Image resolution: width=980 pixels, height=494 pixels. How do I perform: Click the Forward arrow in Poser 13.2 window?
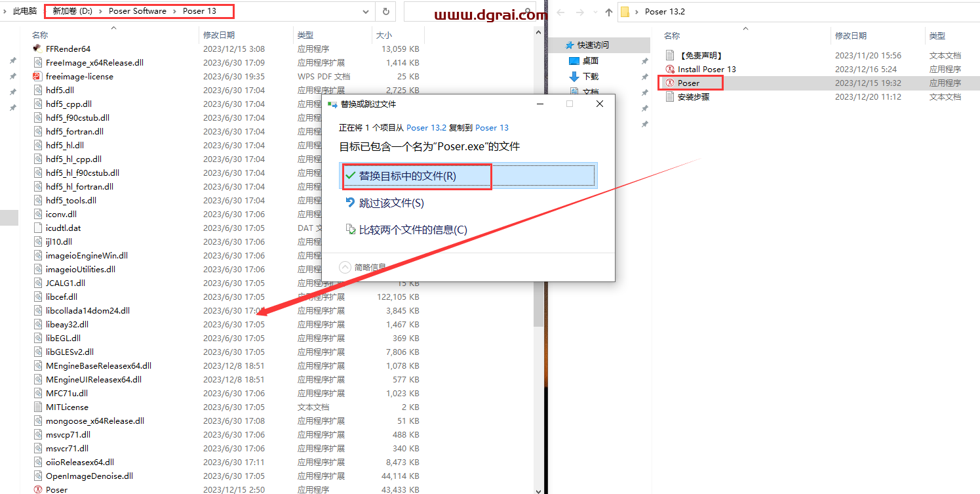click(579, 12)
